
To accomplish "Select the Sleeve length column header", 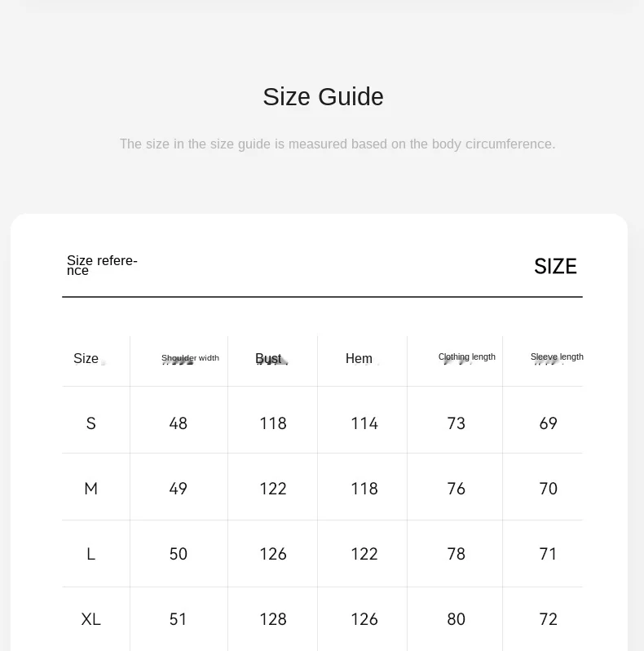I will coord(557,356).
